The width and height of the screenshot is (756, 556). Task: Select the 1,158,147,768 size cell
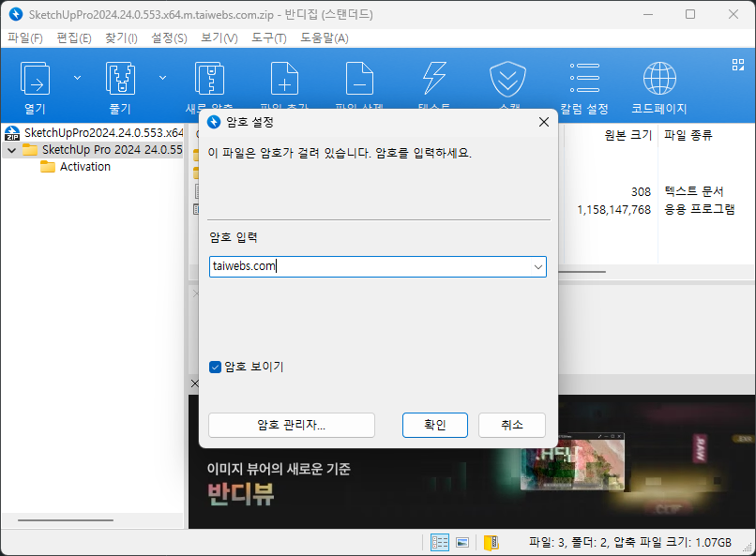[x=613, y=210]
